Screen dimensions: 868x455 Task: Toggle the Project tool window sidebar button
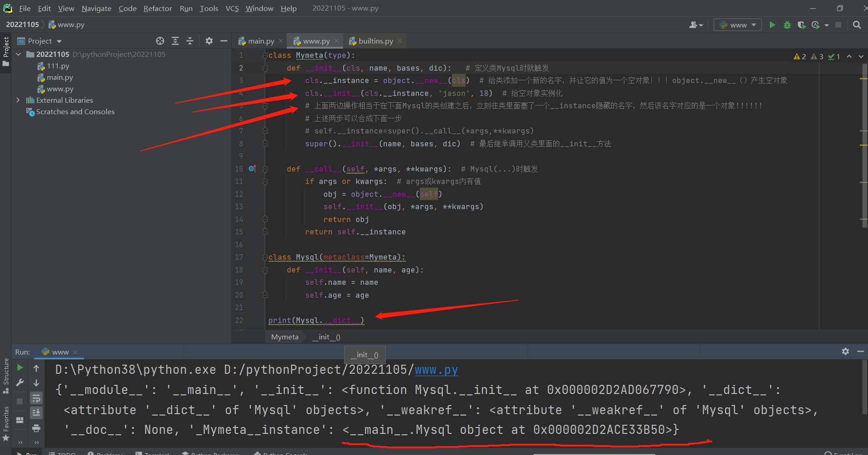click(x=6, y=51)
